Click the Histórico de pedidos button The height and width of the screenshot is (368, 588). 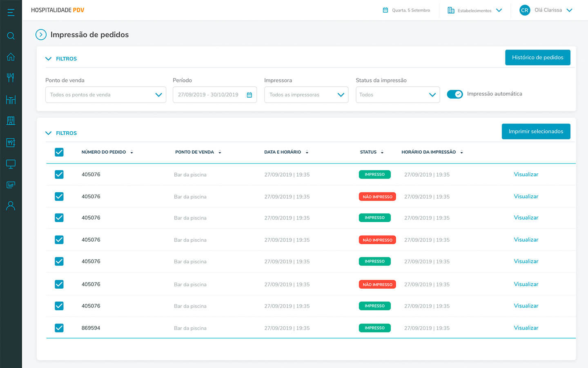coord(537,58)
